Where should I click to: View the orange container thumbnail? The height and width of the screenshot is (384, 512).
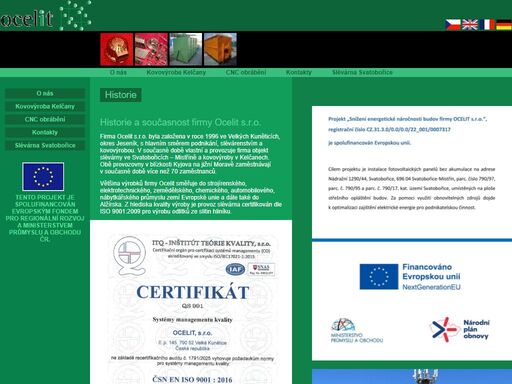(x=220, y=49)
